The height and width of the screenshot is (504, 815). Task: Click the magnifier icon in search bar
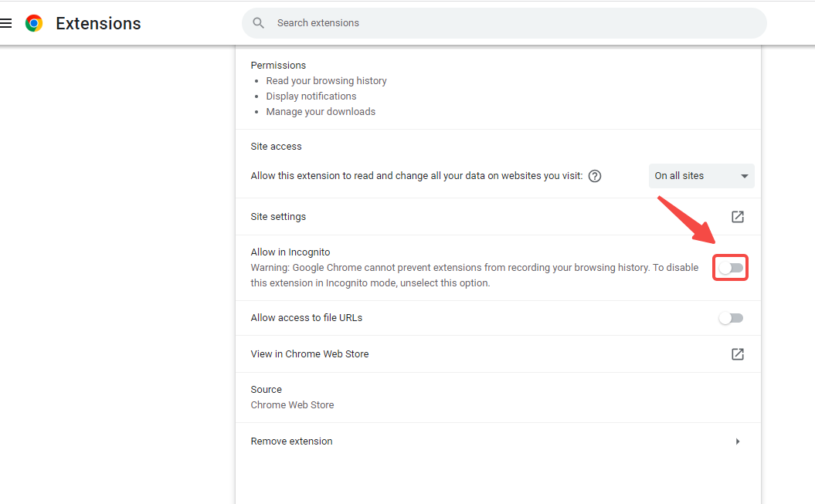pyautogui.click(x=259, y=23)
